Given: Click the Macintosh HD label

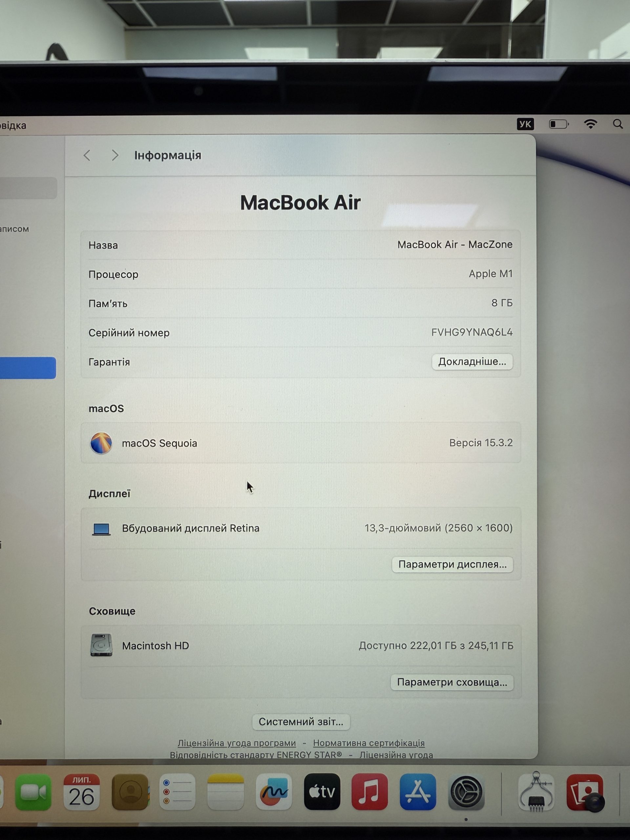Looking at the screenshot, I should 155,645.
